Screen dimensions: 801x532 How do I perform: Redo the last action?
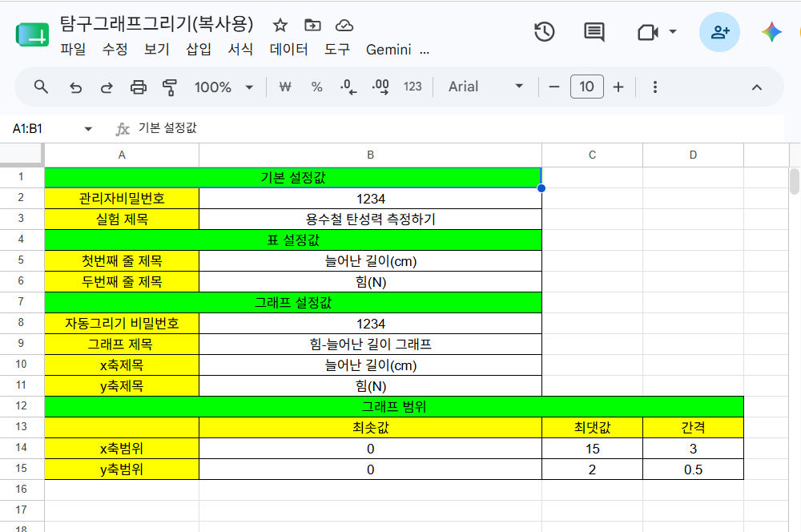(107, 87)
